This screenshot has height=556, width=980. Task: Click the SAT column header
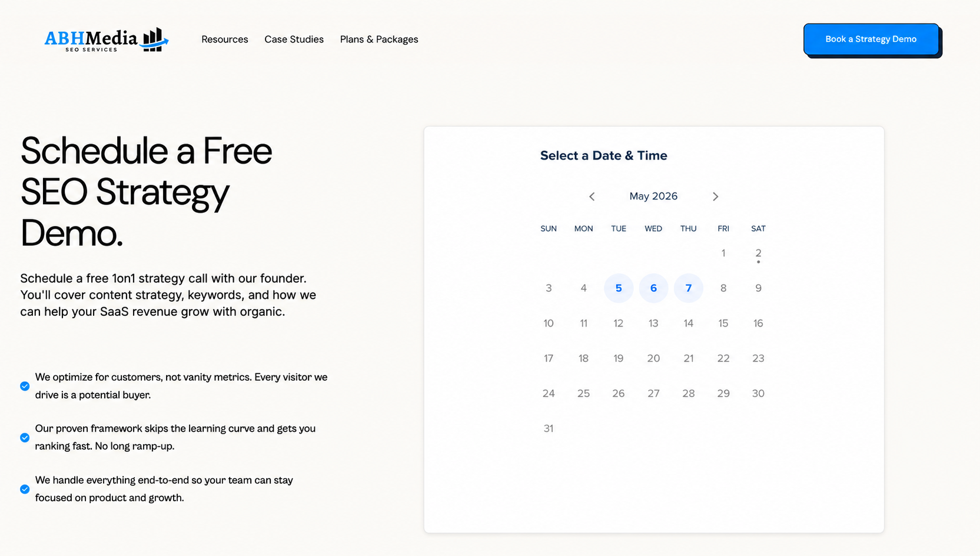point(758,229)
